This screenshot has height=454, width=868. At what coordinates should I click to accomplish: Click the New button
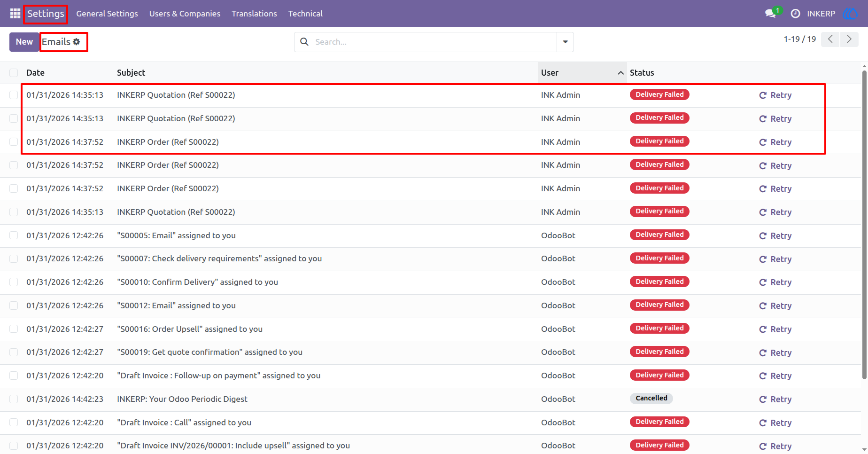24,42
